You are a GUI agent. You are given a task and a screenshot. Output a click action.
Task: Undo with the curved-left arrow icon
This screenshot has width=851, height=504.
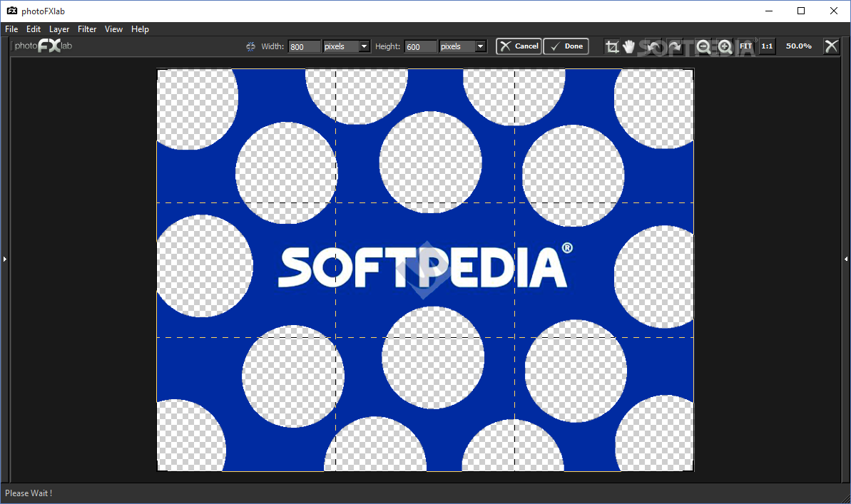[x=653, y=46]
